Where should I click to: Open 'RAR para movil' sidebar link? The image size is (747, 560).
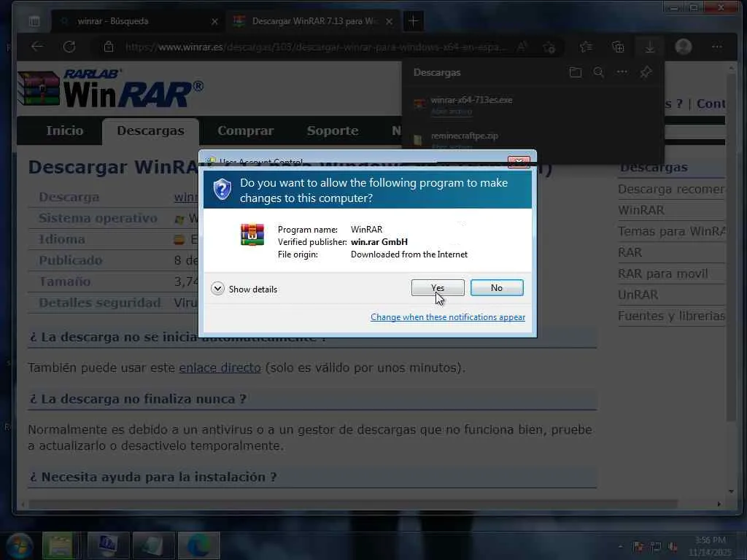coord(662,274)
